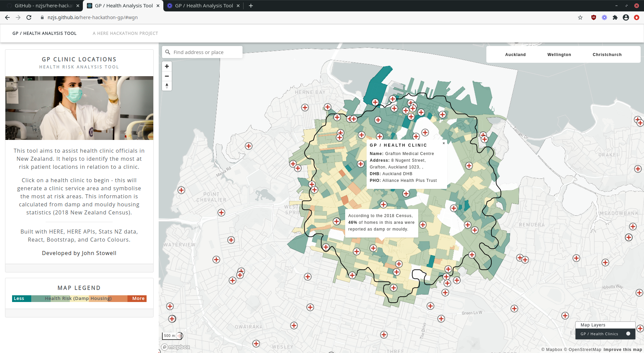Image resolution: width=644 pixels, height=353 pixels.
Task: Jump to Wellington map view
Action: (x=559, y=55)
